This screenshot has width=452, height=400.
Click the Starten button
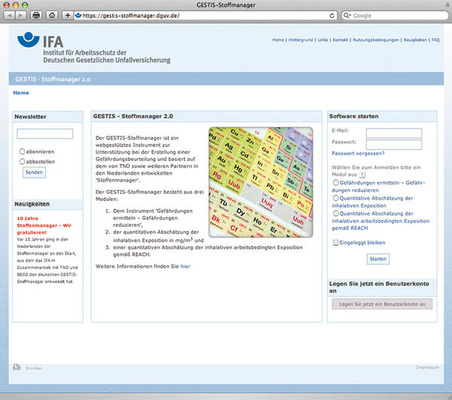point(378,259)
